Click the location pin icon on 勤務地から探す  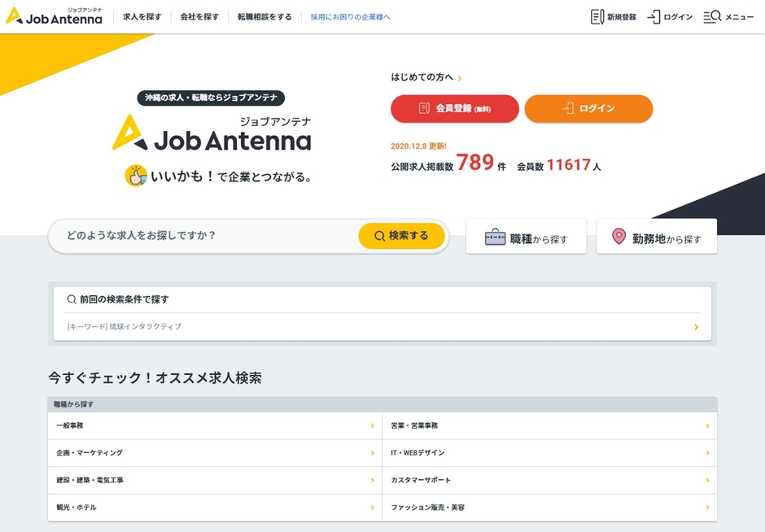pos(619,235)
